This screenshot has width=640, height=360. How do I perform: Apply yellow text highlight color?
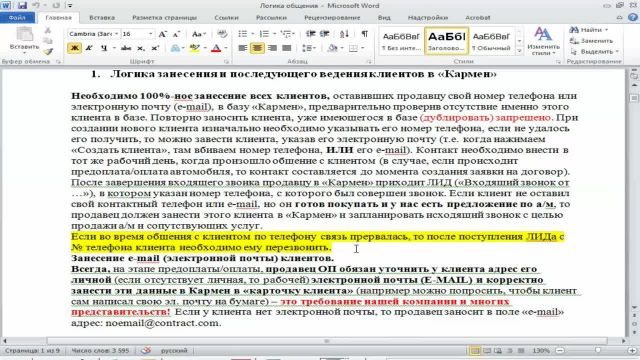tap(195, 48)
